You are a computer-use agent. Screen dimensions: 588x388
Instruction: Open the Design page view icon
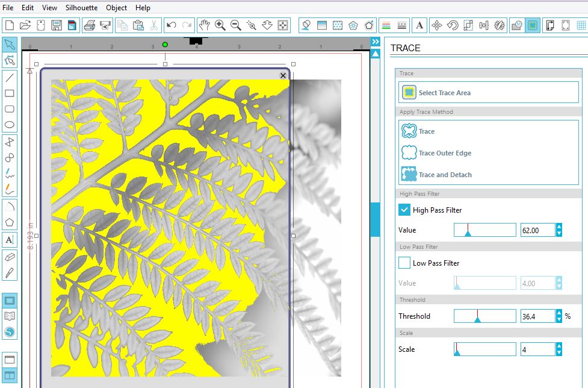pyautogui.click(x=10, y=301)
